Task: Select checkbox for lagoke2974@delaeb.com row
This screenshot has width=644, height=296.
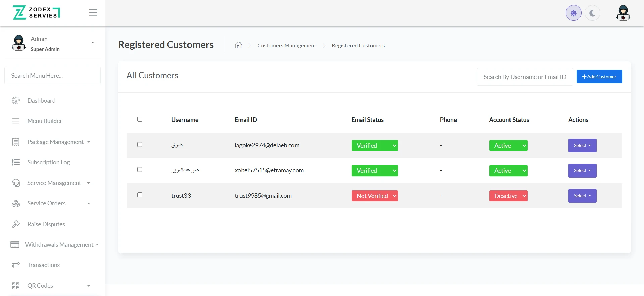Action: coord(140,145)
